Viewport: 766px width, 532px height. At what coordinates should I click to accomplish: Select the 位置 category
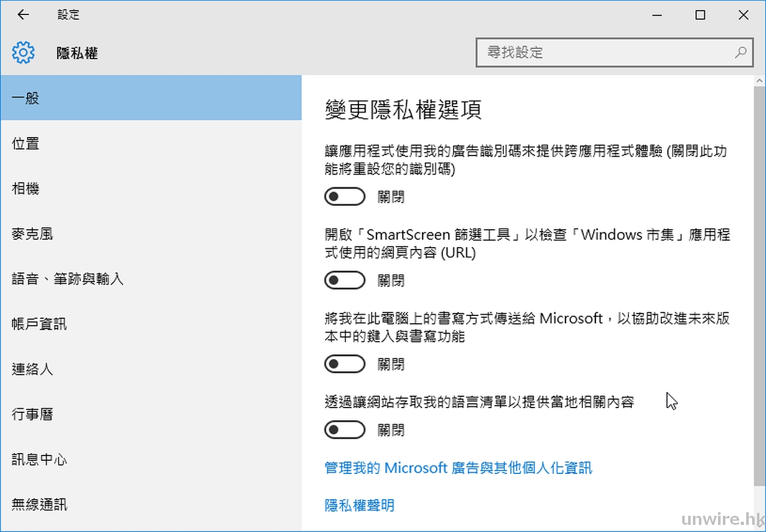[26, 144]
